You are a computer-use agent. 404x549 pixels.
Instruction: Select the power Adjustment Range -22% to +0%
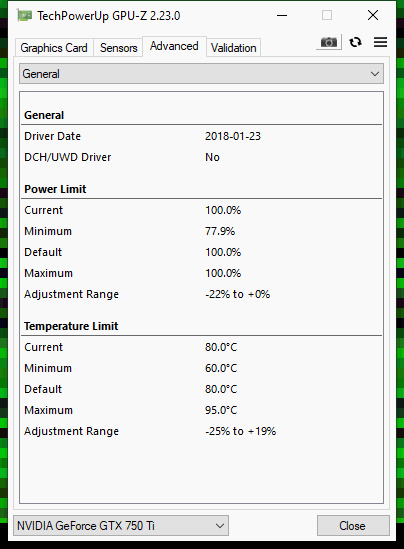pyautogui.click(x=237, y=294)
